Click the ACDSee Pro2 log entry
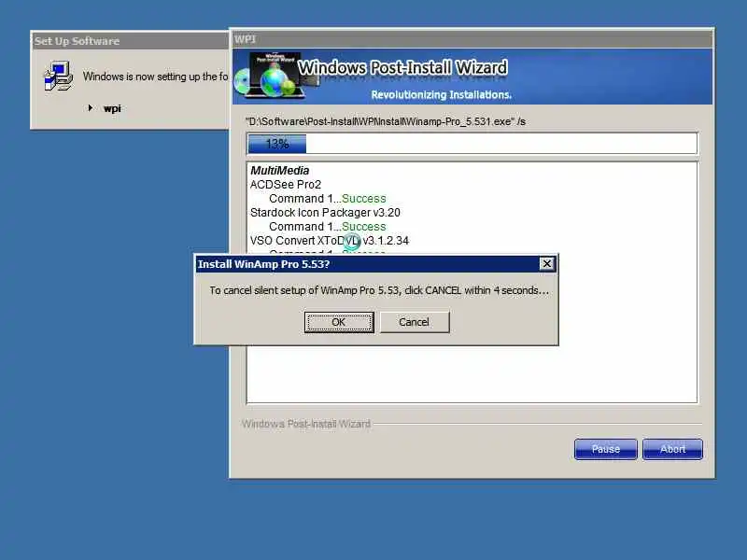The width and height of the screenshot is (747, 560). [286, 184]
